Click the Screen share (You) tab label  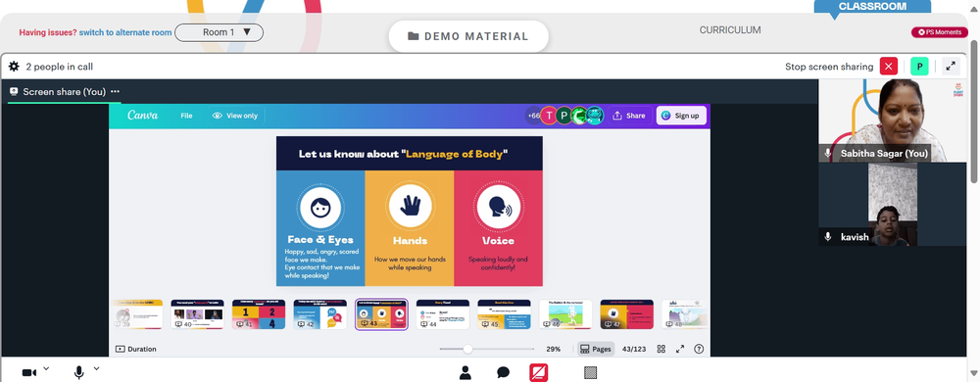pos(65,92)
